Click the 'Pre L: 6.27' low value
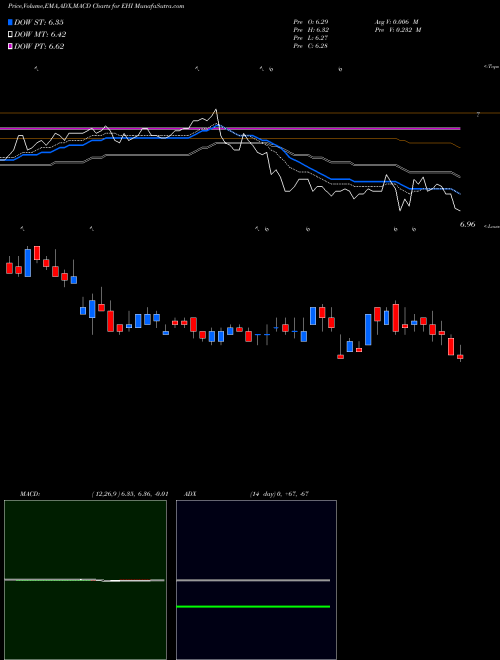This screenshot has height=660, width=500. coord(311,38)
